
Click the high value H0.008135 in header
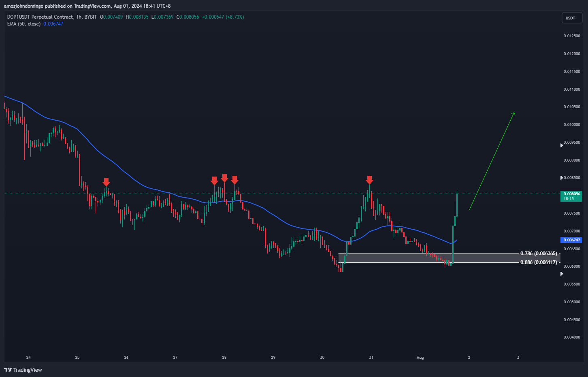tap(137, 17)
